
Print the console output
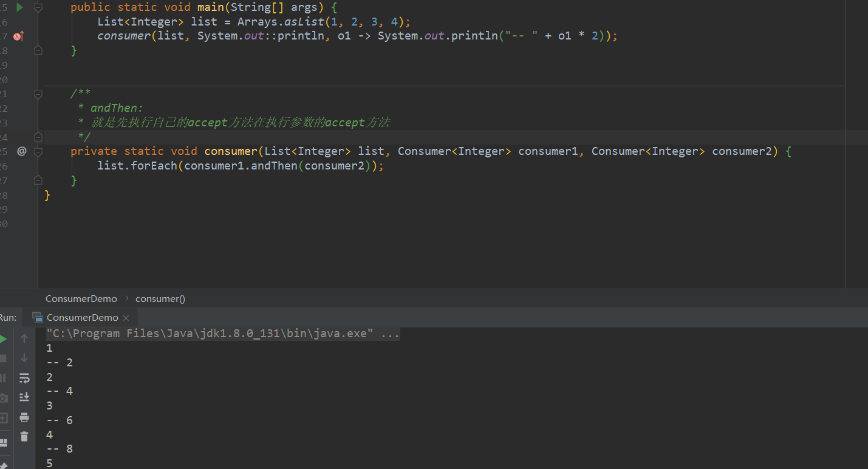[x=24, y=417]
